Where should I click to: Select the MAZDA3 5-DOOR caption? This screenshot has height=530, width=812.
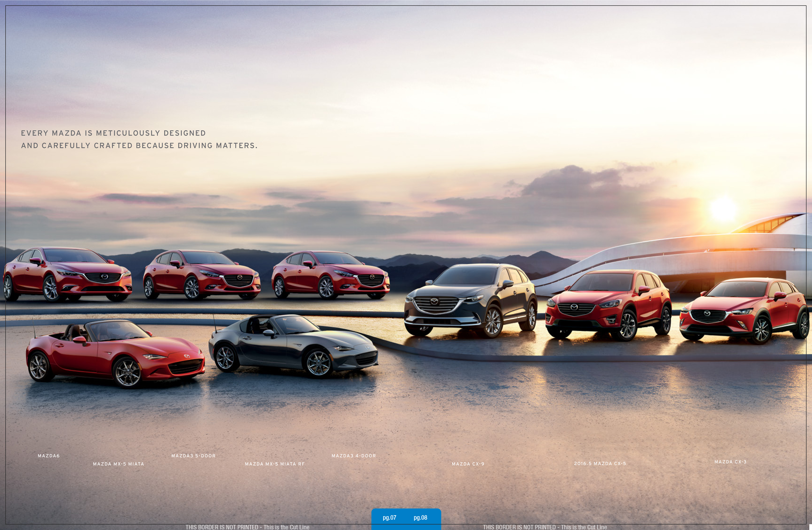(x=193, y=456)
